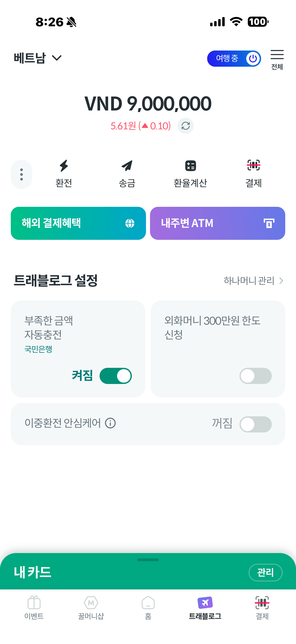Refresh the exchange rate
This screenshot has height=644, width=296.
pyautogui.click(x=185, y=126)
